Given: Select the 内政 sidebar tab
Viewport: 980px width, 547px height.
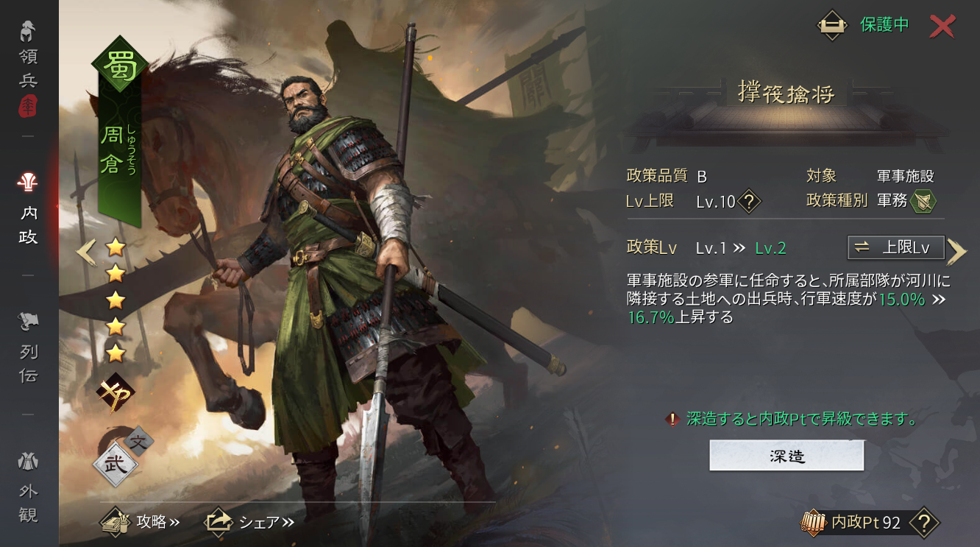Looking at the screenshot, I should [28, 211].
